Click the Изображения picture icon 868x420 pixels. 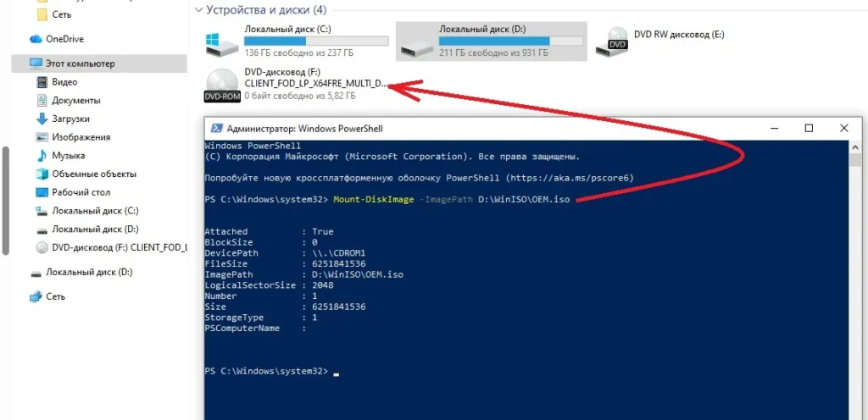coord(42,136)
